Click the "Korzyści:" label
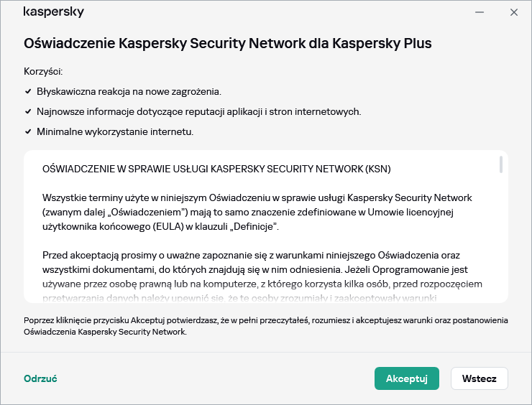This screenshot has height=405, width=532. 43,72
